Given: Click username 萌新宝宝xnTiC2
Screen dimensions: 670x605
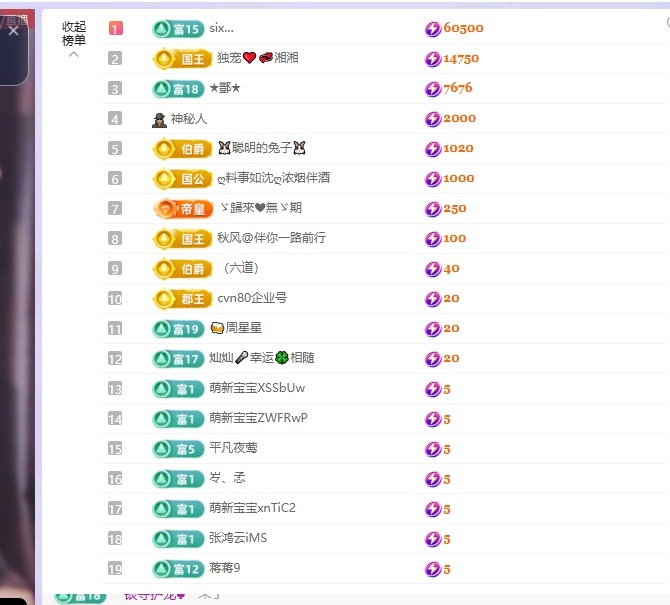Looking at the screenshot, I should pos(252,508).
